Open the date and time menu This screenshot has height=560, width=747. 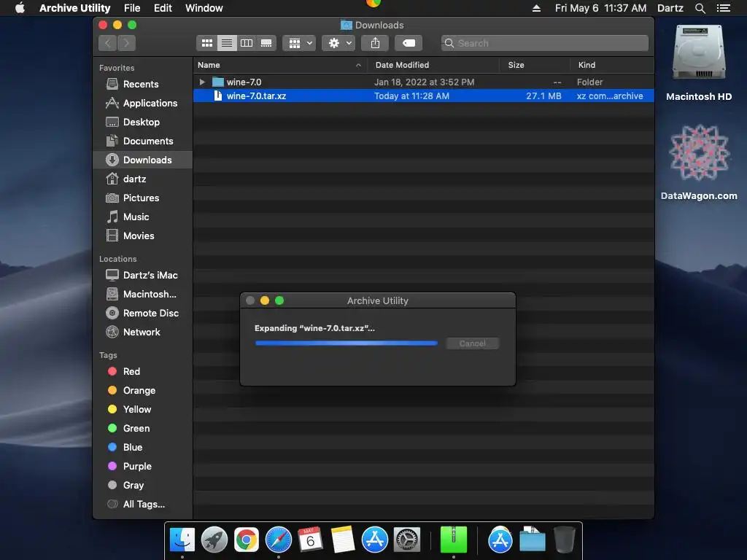[x=601, y=8]
